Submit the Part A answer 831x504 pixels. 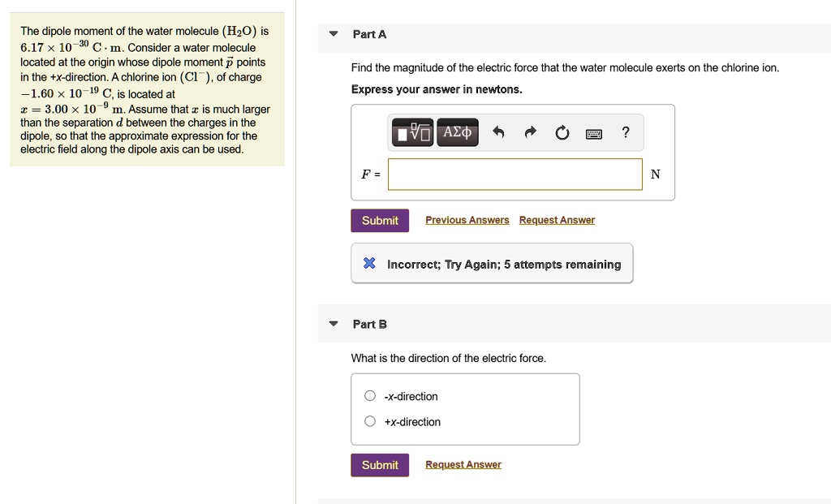click(380, 221)
